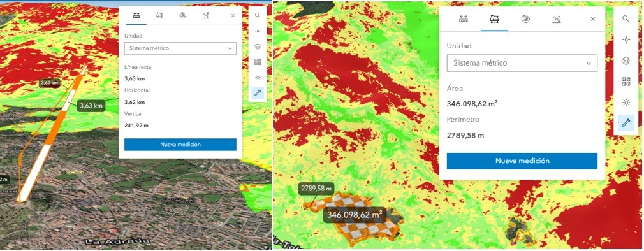Click Perímetro value 2789,58 m in panel
644x251 pixels.
pos(465,135)
